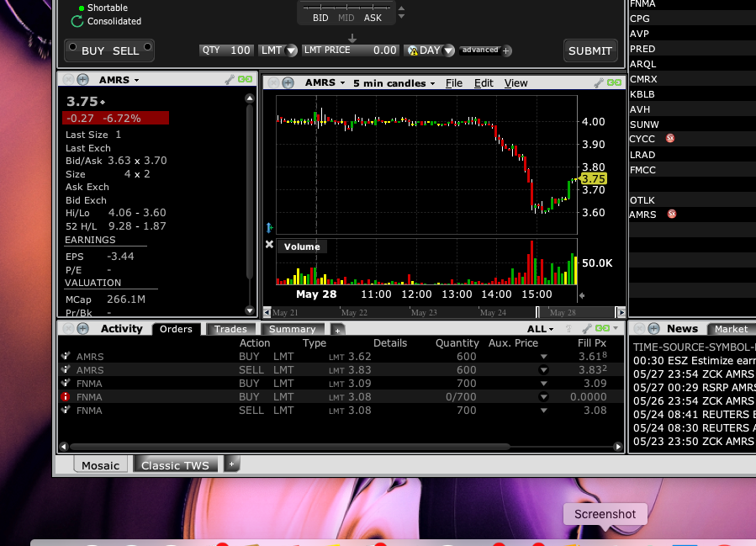Open the chart's Edit menu
756x546 pixels.
click(x=484, y=83)
